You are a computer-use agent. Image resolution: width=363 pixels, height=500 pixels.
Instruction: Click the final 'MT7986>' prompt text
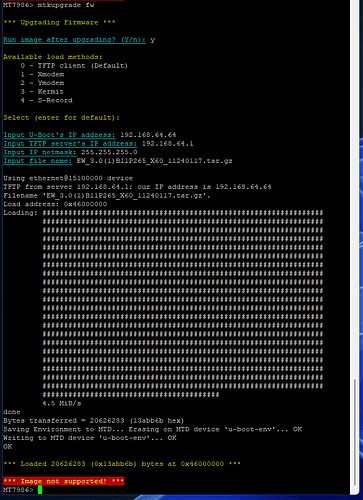pyautogui.click(x=18, y=490)
